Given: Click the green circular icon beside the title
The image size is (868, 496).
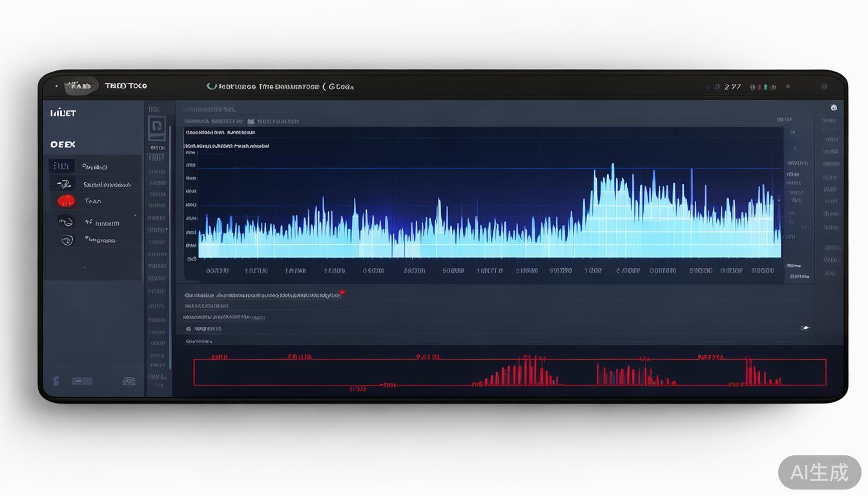Looking at the screenshot, I should (x=211, y=86).
